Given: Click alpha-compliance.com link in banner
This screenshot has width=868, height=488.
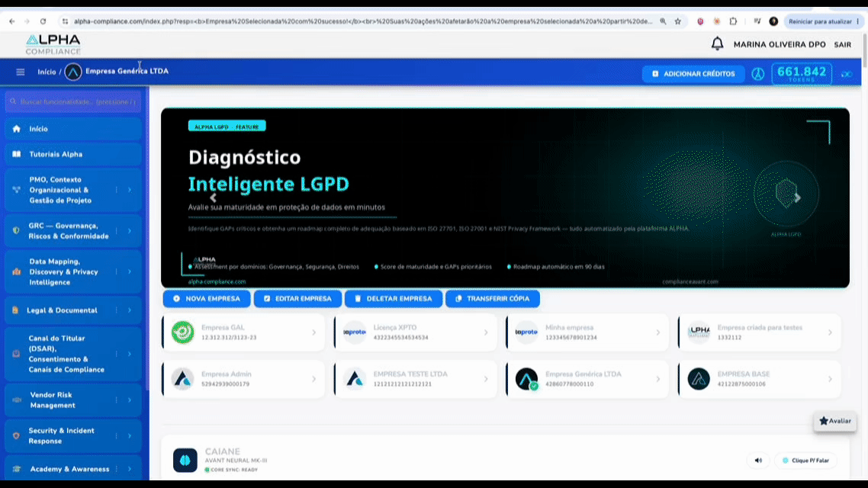Looking at the screenshot, I should [217, 281].
